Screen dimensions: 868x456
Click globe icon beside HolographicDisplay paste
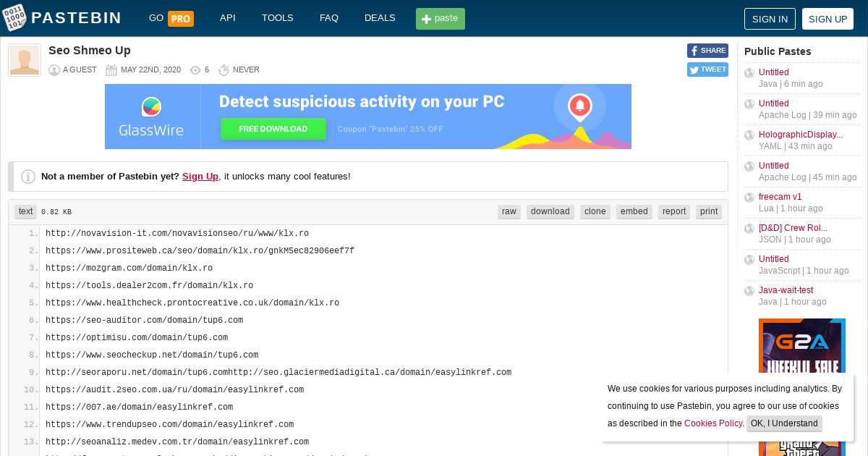[749, 135]
